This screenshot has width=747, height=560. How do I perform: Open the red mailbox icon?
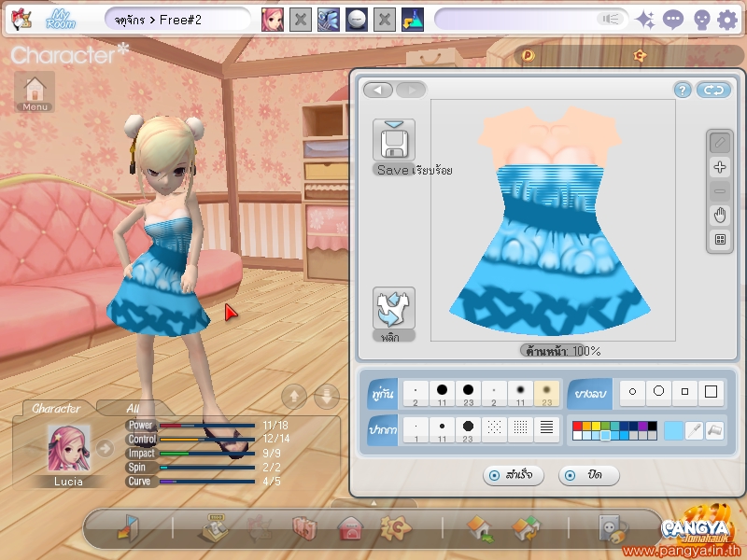coord(350,527)
